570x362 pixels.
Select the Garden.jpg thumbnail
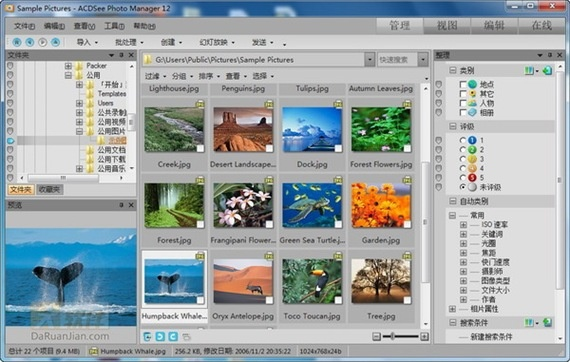click(x=381, y=210)
